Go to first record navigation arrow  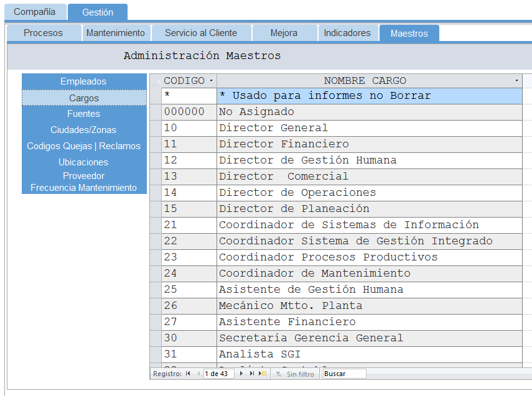[x=188, y=374]
